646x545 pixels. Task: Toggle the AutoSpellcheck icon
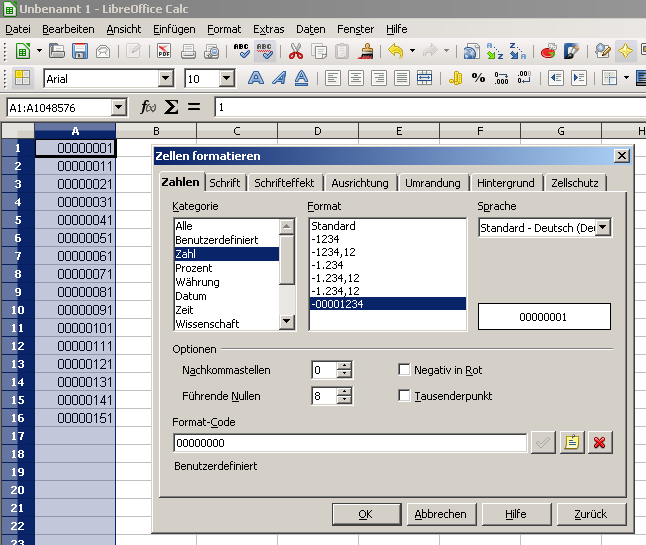coord(264,51)
